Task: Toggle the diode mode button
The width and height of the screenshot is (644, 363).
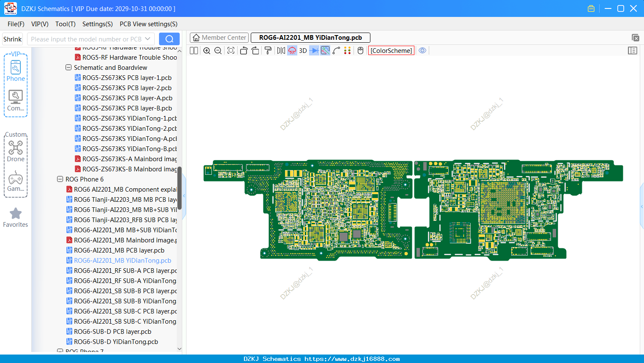Action: pos(314,50)
